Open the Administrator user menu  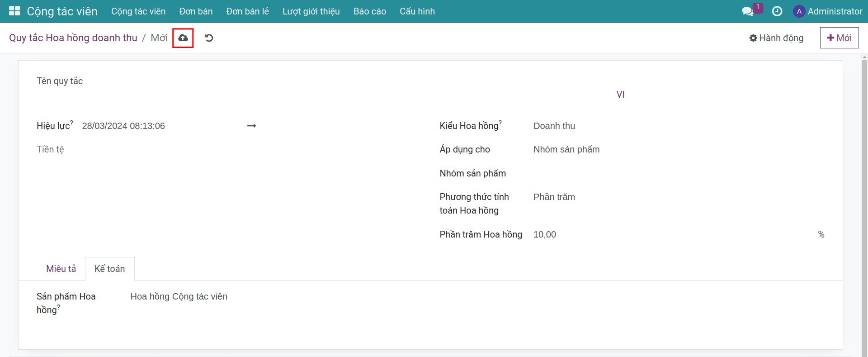coord(828,11)
